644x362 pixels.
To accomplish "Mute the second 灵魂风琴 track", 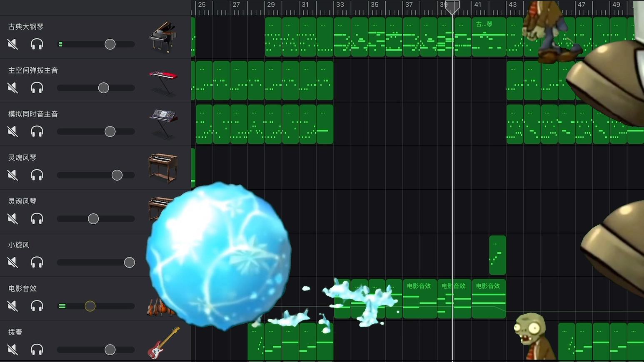I will pyautogui.click(x=13, y=219).
